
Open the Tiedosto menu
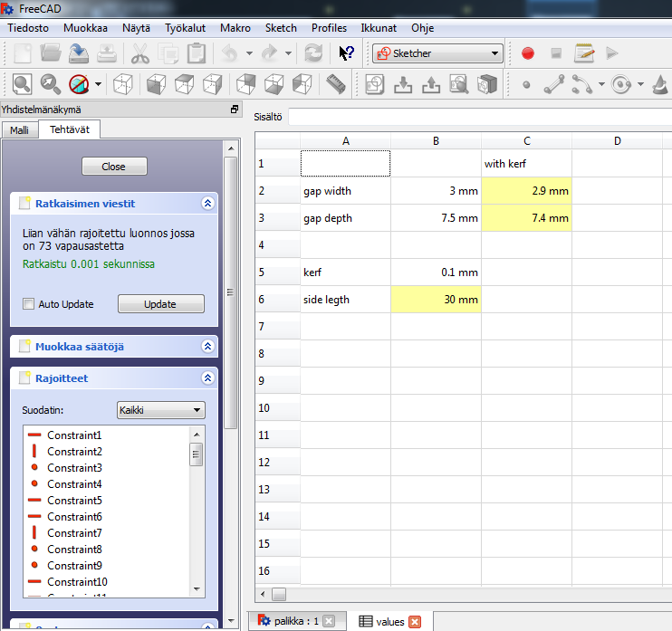[x=28, y=28]
